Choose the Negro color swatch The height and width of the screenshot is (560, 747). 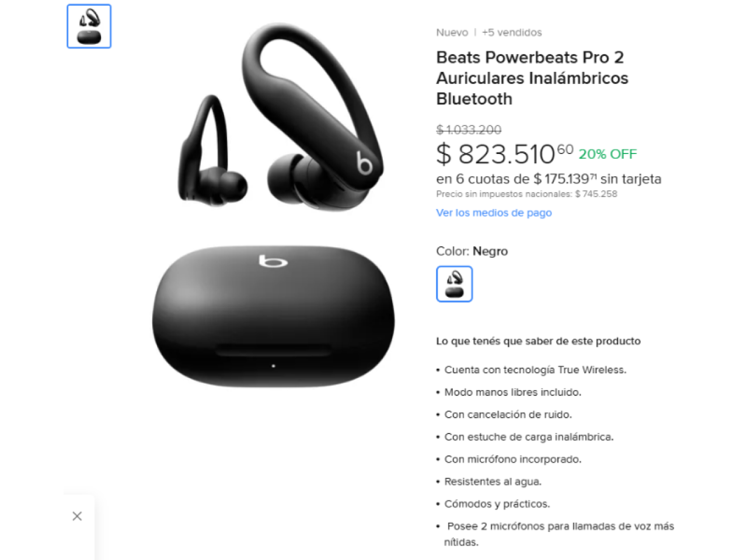pyautogui.click(x=455, y=284)
